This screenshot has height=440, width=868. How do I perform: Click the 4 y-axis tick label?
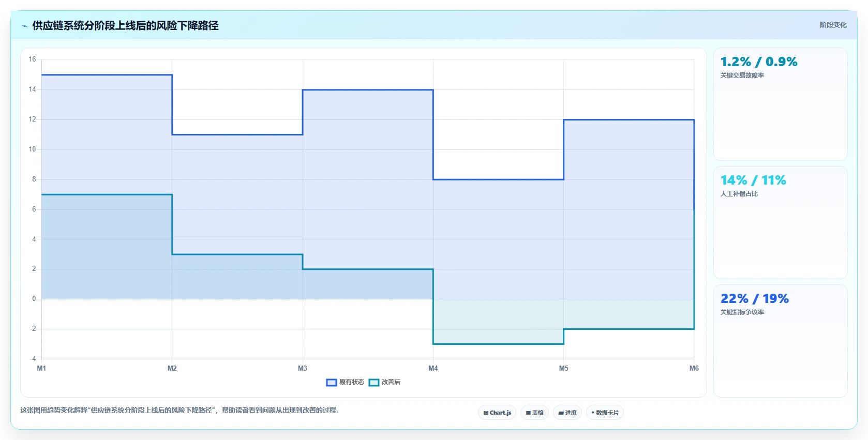[34, 239]
